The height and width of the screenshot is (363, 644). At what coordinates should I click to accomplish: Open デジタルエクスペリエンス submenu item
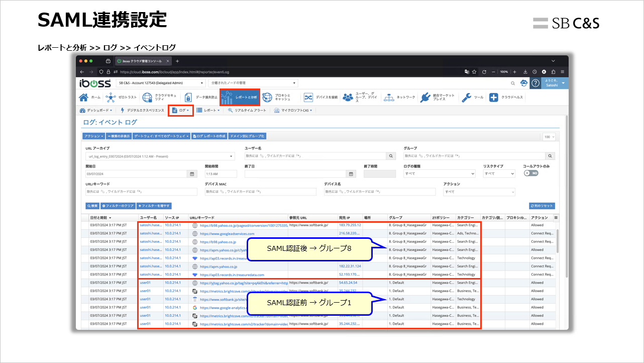(142, 110)
